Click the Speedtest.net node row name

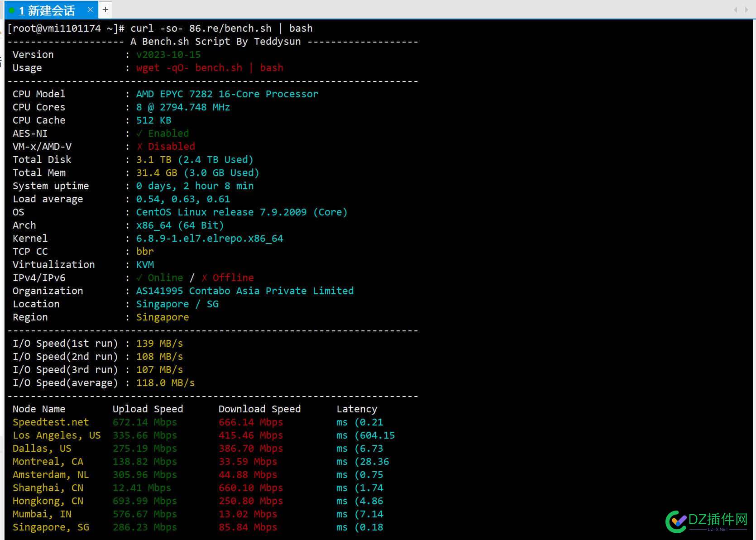pos(51,422)
